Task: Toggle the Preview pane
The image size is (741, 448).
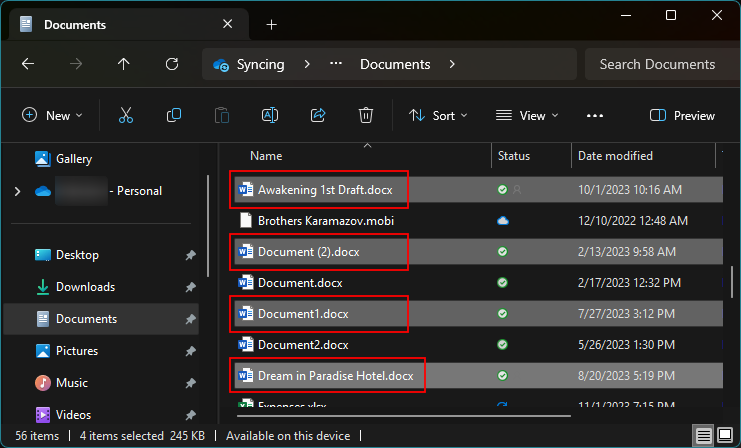Action: [682, 115]
